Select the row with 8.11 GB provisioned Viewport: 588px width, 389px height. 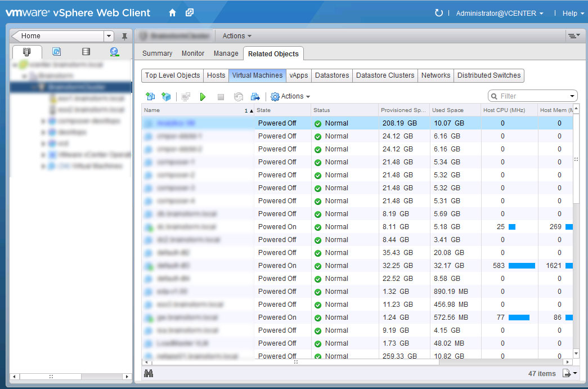click(357, 227)
